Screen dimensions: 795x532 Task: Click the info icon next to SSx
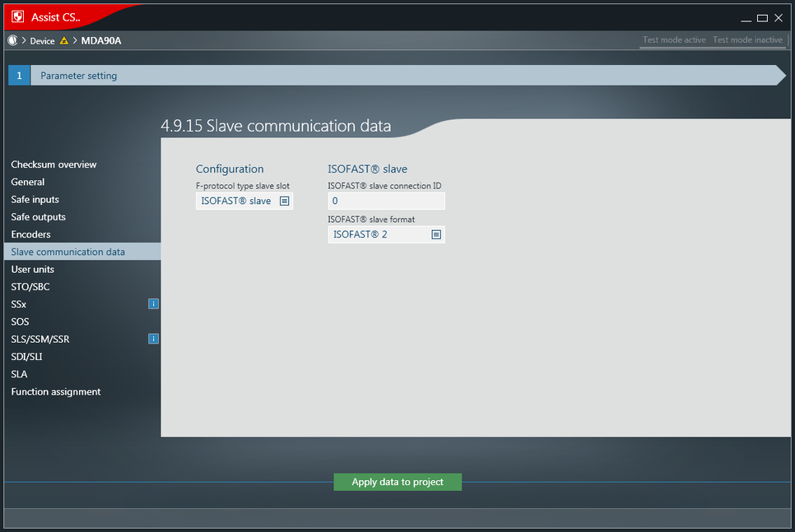pos(153,304)
